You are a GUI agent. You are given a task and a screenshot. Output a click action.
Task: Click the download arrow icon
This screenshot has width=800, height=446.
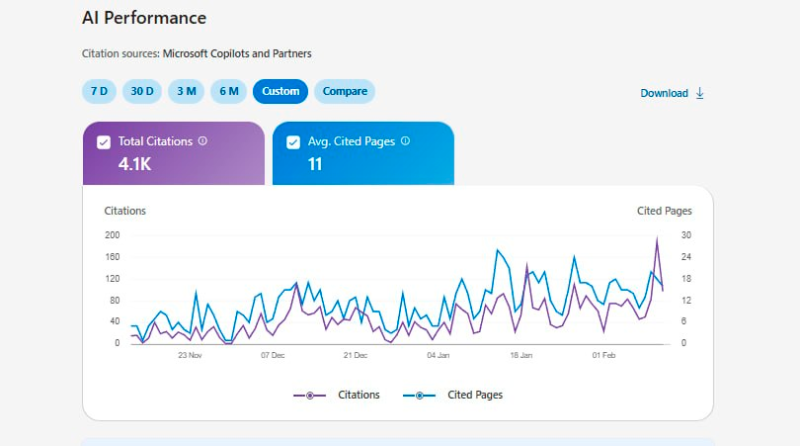click(x=700, y=93)
